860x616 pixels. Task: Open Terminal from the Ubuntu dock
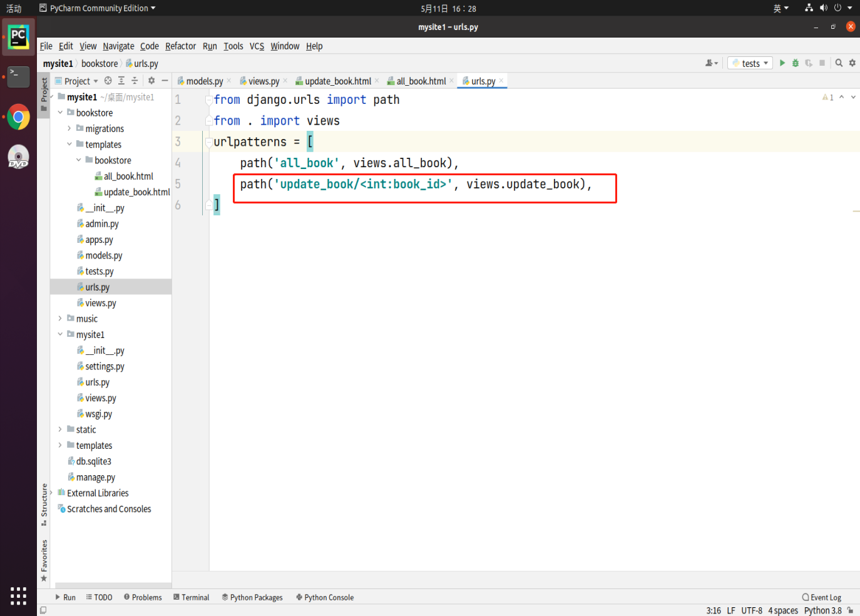(x=19, y=77)
